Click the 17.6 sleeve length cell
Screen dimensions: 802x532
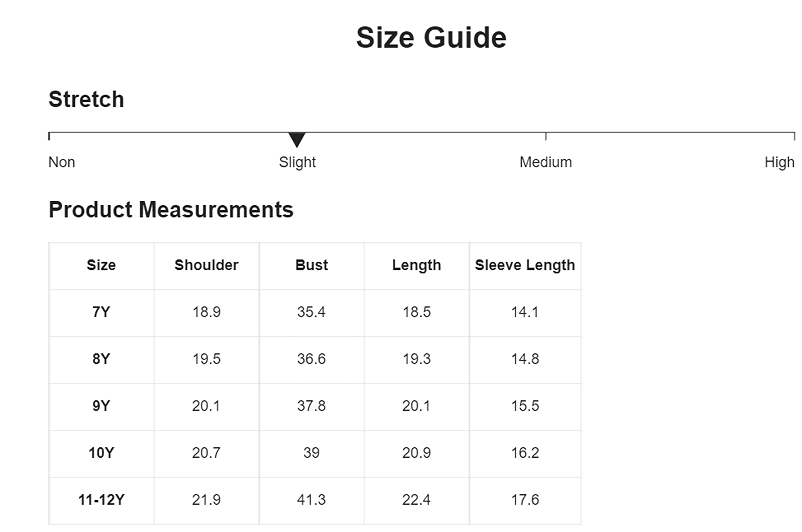click(x=525, y=501)
